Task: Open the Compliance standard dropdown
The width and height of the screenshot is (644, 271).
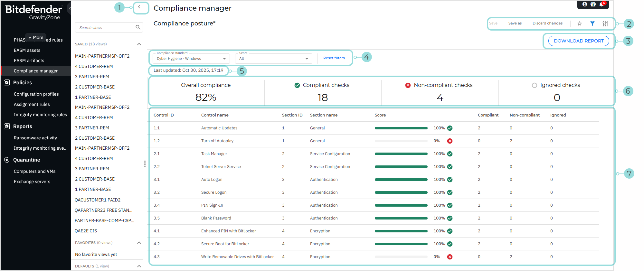Action: coord(191,59)
